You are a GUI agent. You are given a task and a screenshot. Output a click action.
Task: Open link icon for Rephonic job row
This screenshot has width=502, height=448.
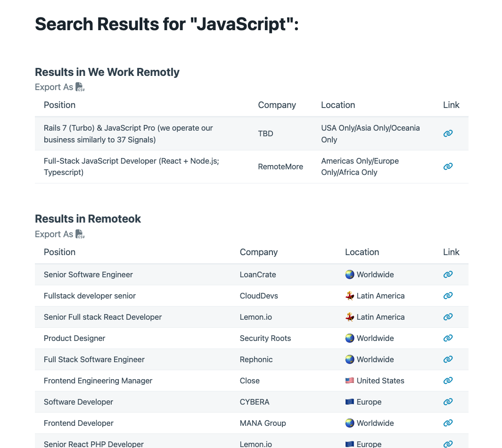point(448,359)
